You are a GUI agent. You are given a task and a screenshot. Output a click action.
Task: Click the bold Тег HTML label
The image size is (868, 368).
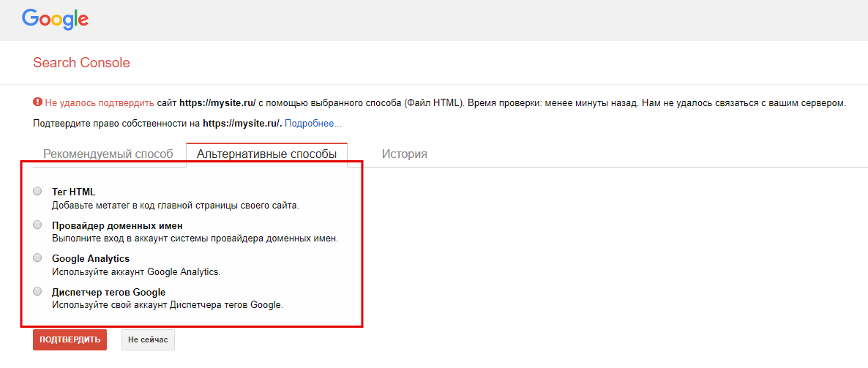73,192
